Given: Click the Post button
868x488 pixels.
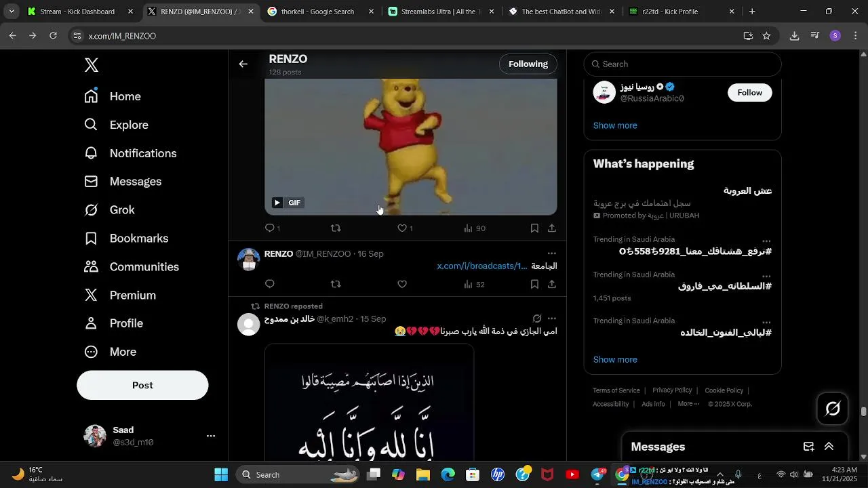Looking at the screenshot, I should 142,385.
